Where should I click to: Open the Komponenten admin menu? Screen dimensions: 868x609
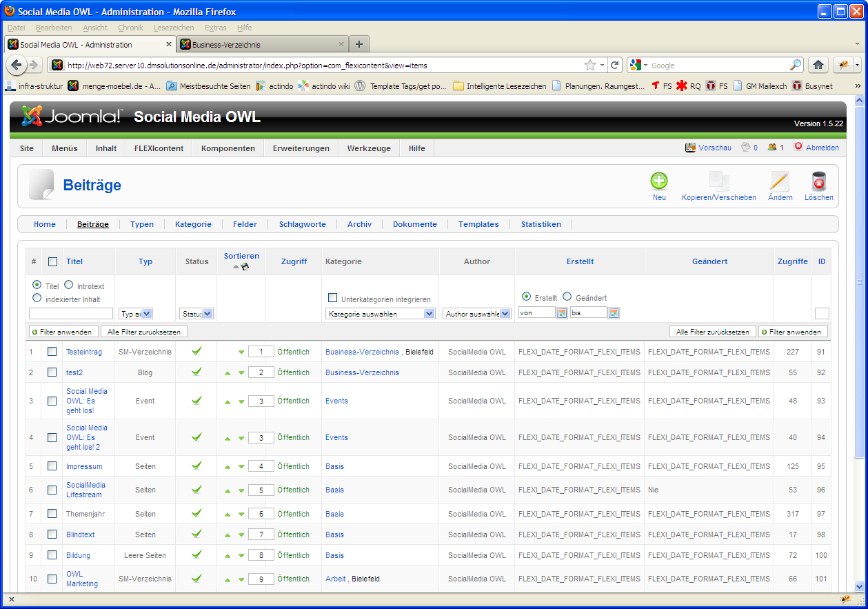(x=228, y=148)
